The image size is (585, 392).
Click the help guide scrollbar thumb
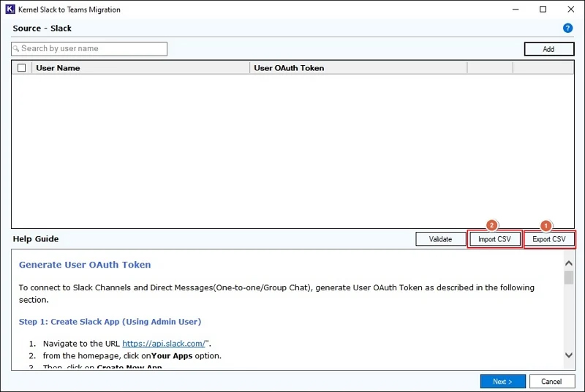point(569,277)
